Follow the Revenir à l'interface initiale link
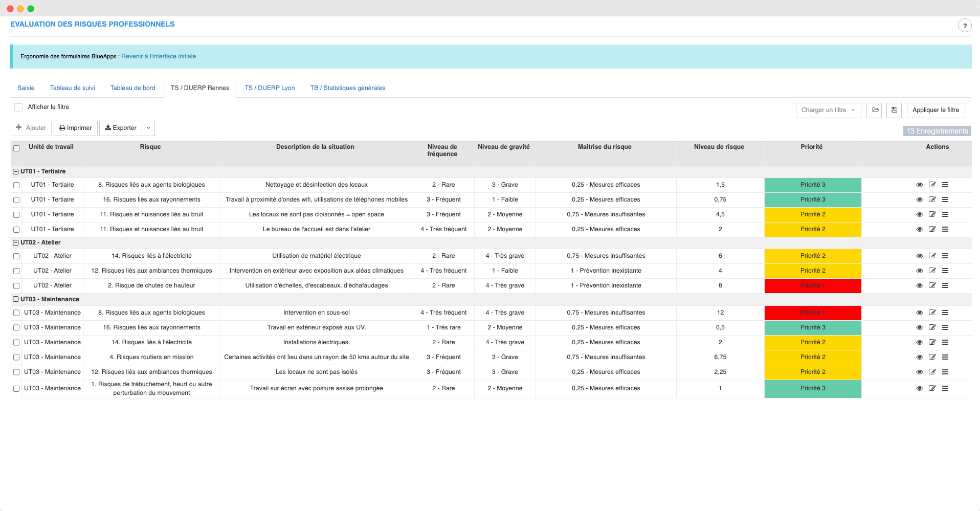 coord(159,56)
